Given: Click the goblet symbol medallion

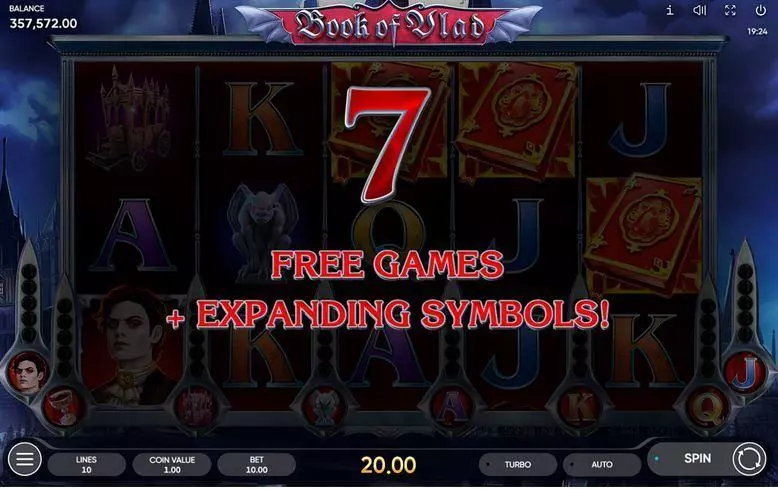Looking at the screenshot, I should (x=63, y=408).
